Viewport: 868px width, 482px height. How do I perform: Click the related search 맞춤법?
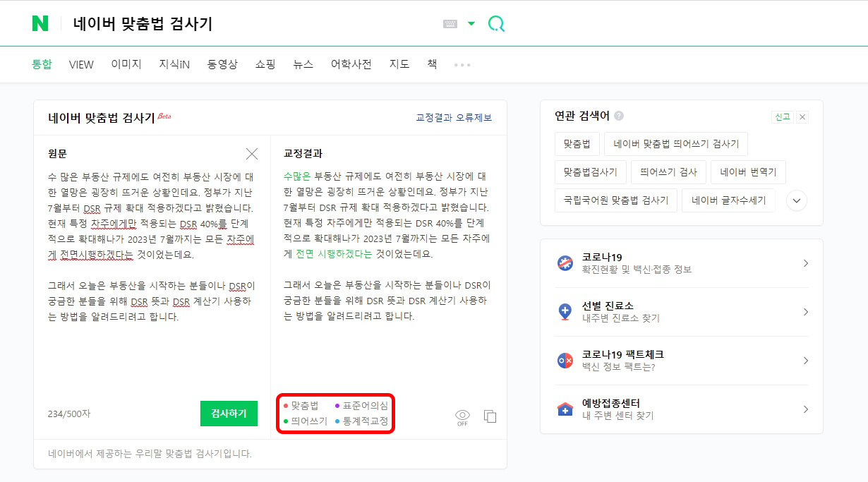click(x=577, y=144)
